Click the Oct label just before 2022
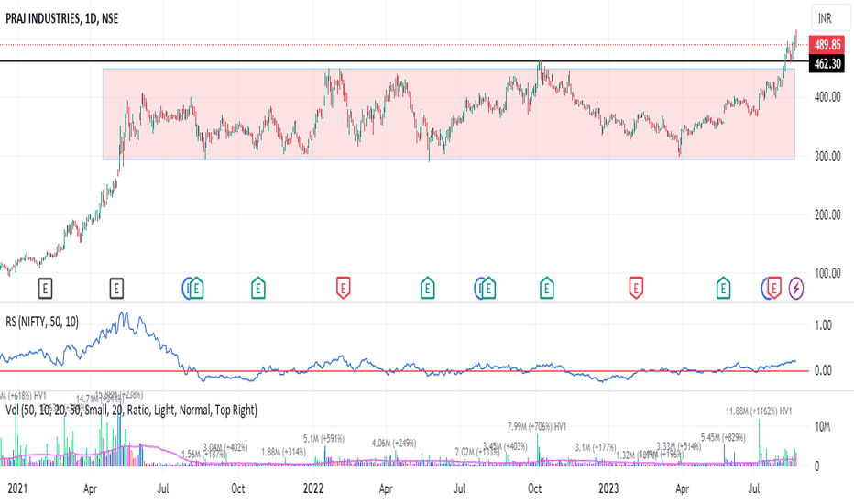854x504 pixels. click(x=238, y=488)
